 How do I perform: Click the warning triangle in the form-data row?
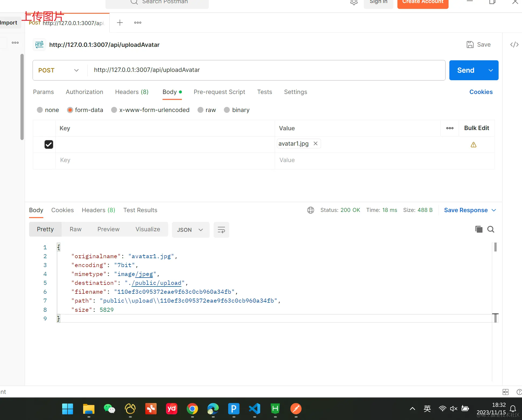coord(474,145)
